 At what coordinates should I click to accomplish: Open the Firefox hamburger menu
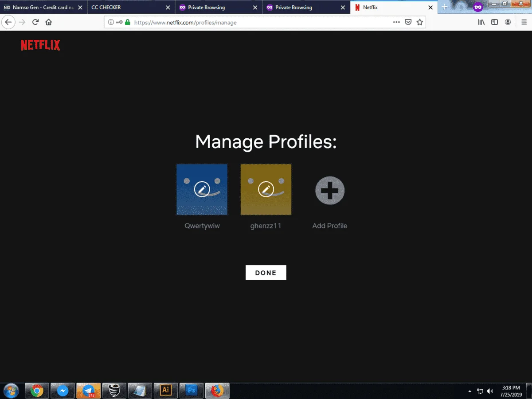[x=524, y=22]
